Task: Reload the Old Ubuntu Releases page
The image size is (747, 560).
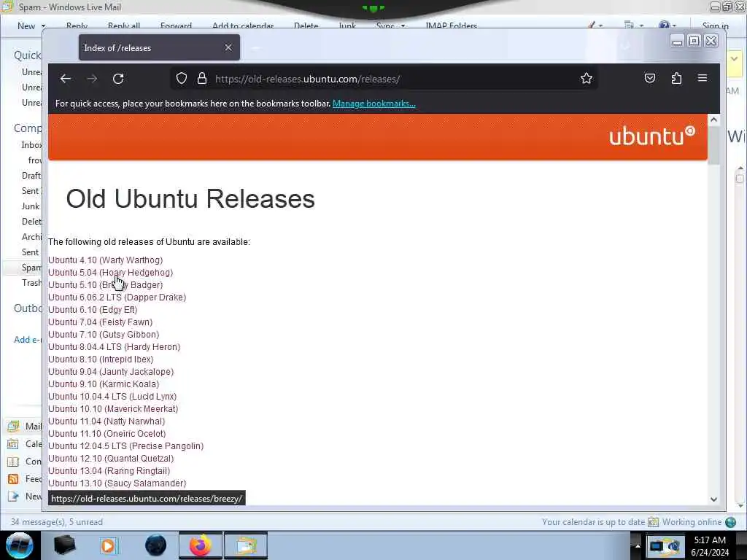Action: pos(118,79)
